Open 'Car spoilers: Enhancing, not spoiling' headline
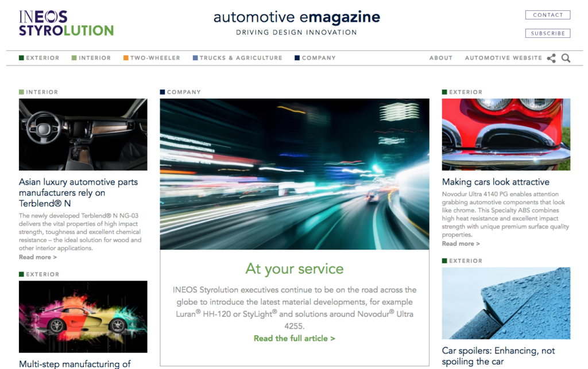The image size is (588, 369). (498, 356)
